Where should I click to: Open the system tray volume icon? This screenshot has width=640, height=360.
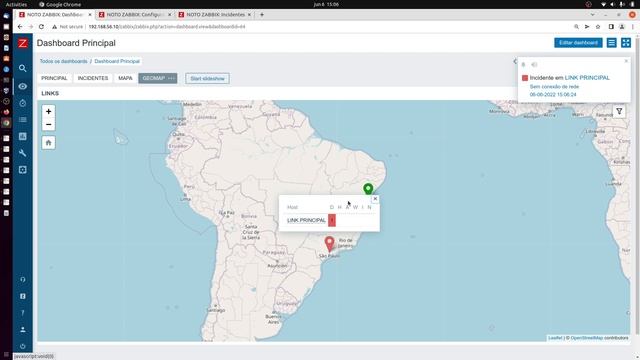point(612,4)
